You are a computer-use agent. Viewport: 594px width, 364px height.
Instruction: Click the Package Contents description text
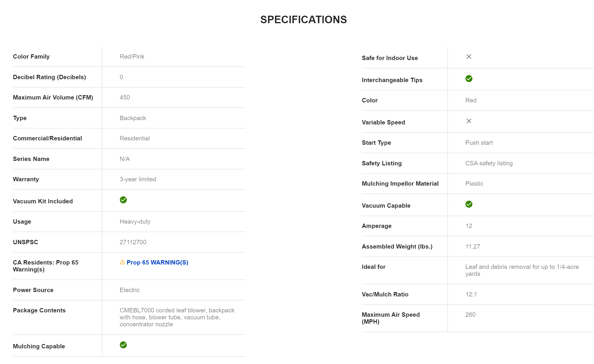[x=177, y=317]
